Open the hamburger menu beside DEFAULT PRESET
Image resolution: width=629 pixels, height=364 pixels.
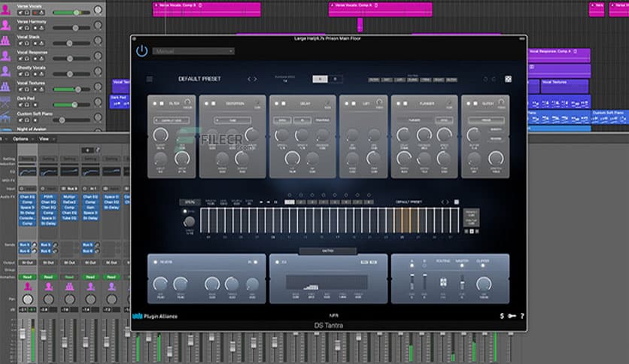point(149,79)
